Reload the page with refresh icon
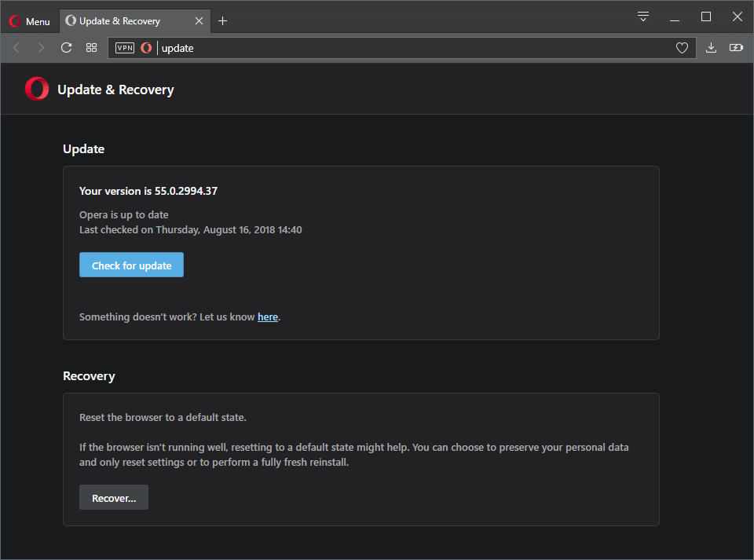This screenshot has width=754, height=560. coord(66,48)
